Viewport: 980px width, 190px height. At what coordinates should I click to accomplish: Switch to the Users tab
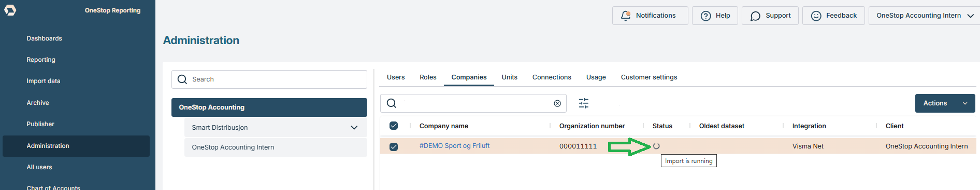(396, 77)
